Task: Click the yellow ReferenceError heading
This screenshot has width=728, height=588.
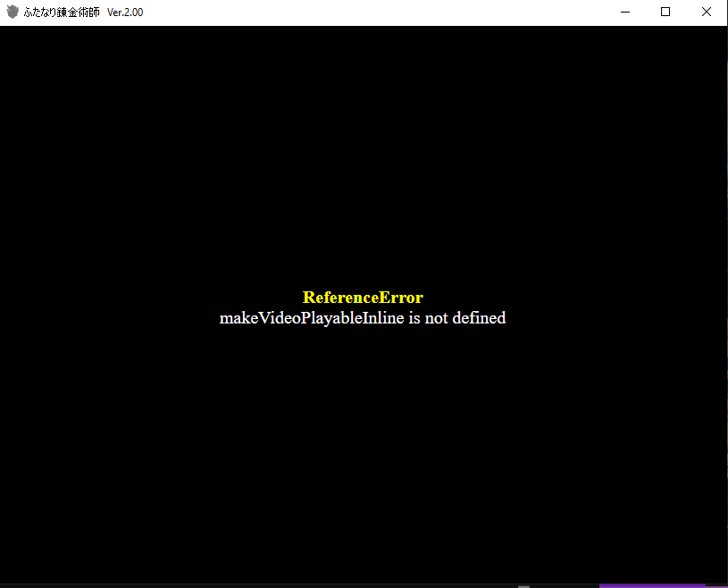Action: (363, 298)
